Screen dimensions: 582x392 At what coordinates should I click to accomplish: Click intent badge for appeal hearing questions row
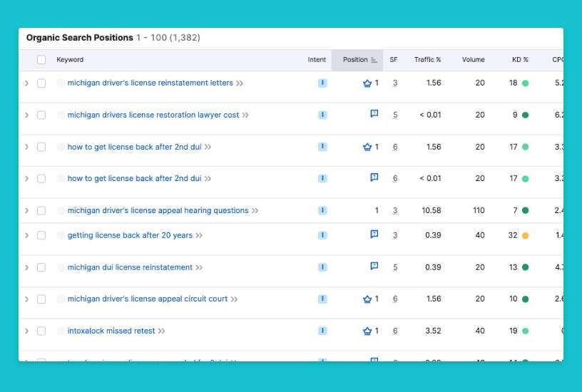[322, 210]
